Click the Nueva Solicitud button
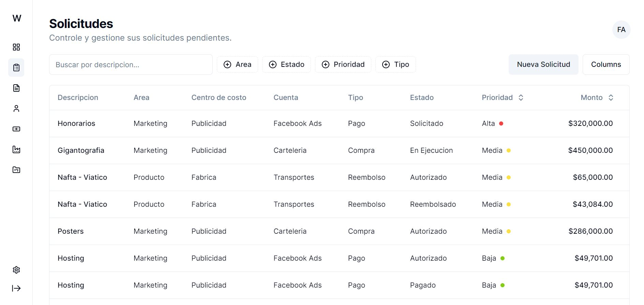The image size is (644, 305). pyautogui.click(x=543, y=64)
